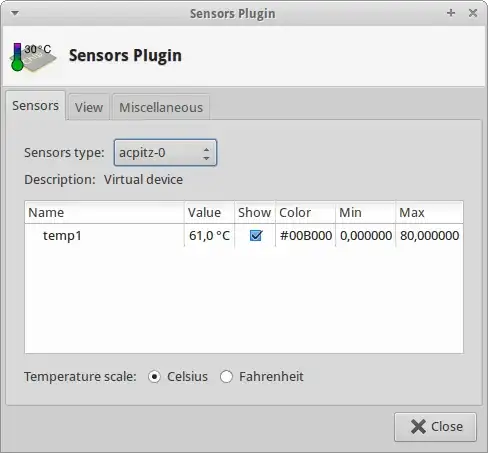Click the Min value 0,000000 cell

click(x=366, y=236)
